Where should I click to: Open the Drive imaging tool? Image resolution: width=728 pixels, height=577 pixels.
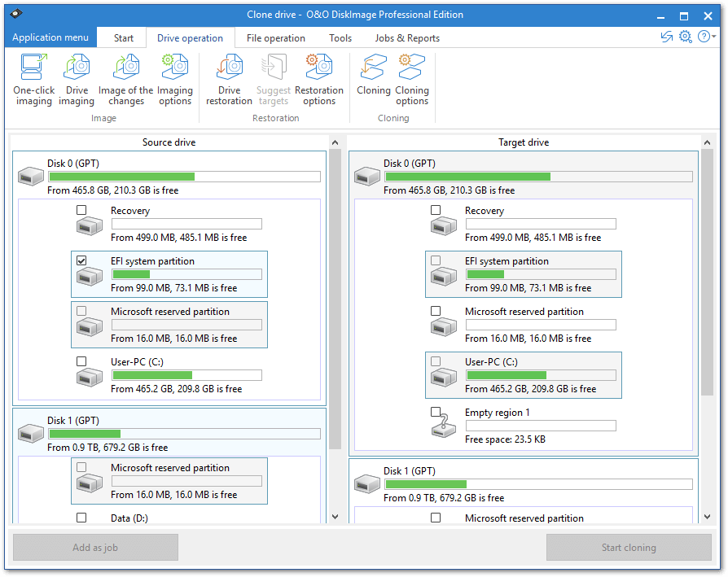coord(77,79)
